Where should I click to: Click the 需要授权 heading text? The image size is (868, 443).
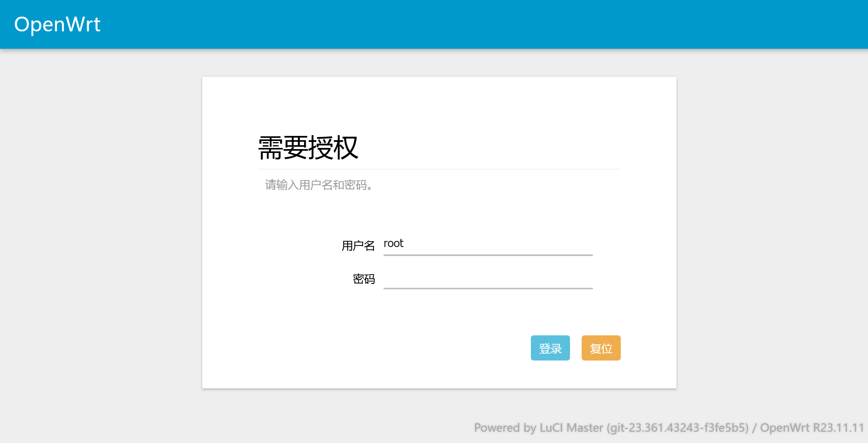tap(308, 148)
